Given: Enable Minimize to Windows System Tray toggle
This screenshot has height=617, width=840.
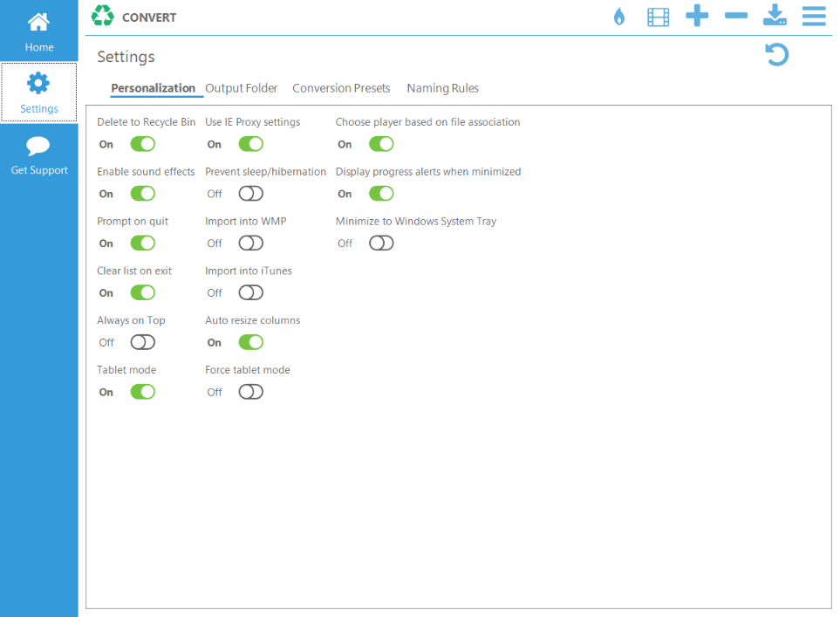Looking at the screenshot, I should (x=381, y=243).
